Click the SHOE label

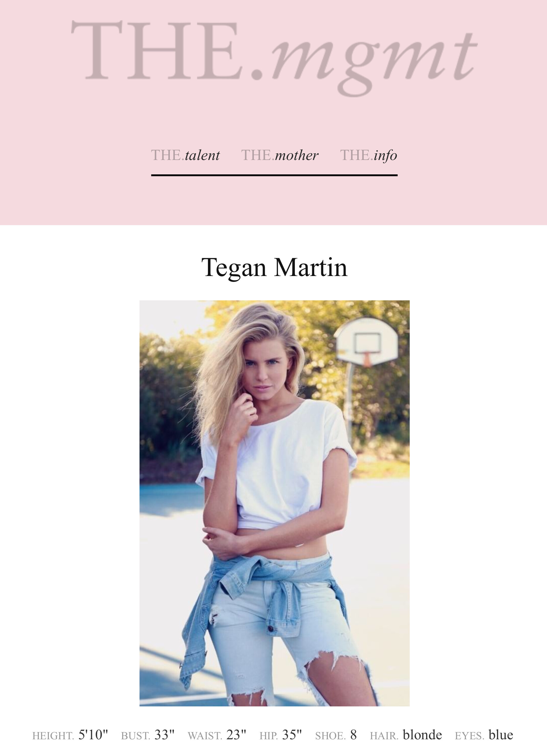click(331, 736)
